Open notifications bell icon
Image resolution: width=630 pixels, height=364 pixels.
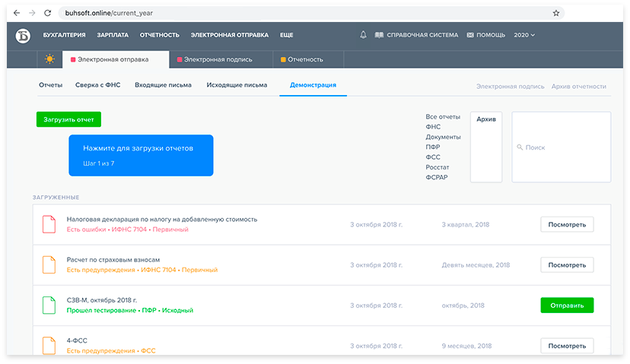point(363,35)
